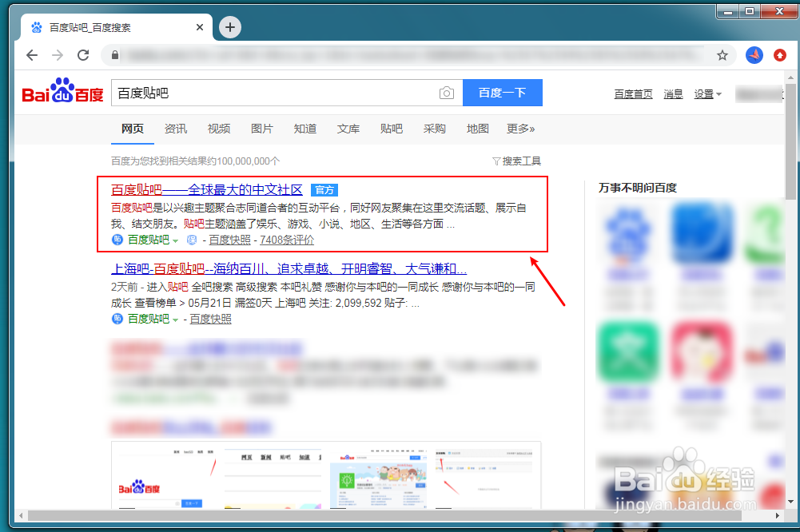
Task: Expand dropdown arrow under 上海吧 result
Action: click(175, 320)
